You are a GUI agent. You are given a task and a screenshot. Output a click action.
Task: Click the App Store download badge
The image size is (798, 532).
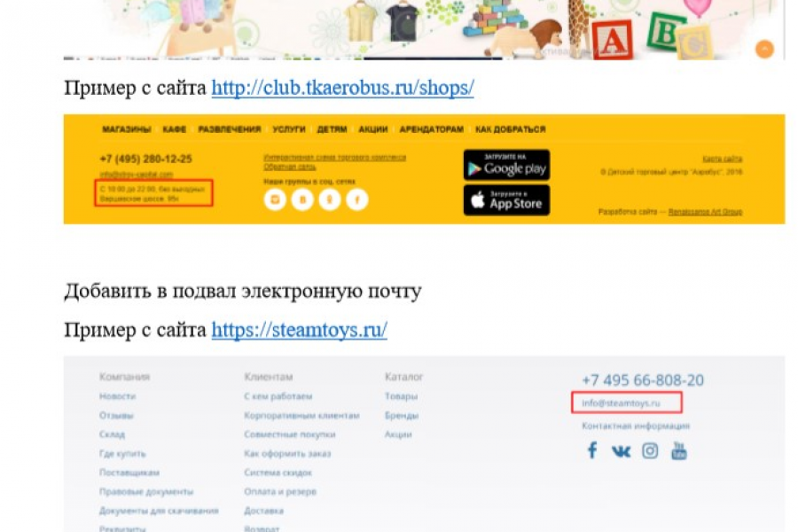(x=506, y=200)
